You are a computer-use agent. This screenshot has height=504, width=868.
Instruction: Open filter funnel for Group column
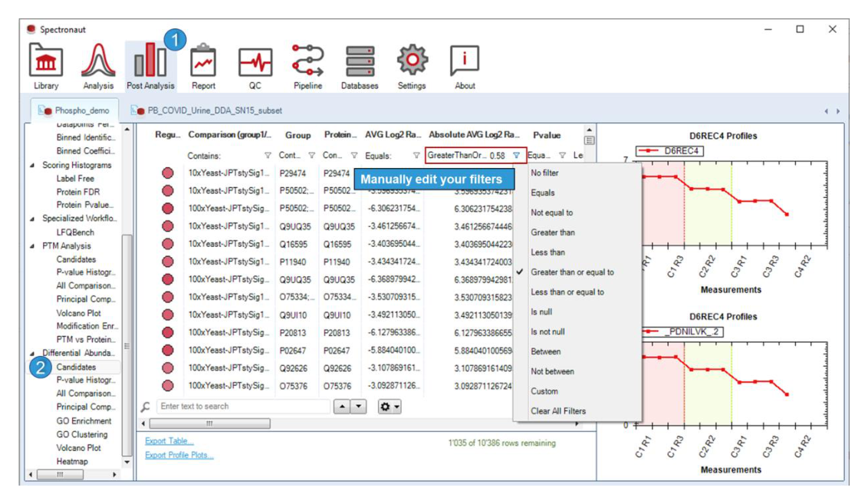[x=311, y=156]
